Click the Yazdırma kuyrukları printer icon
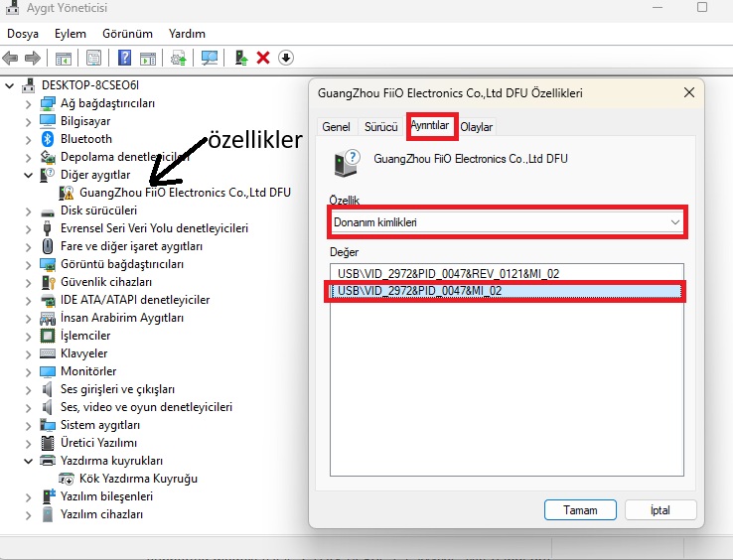Image resolution: width=733 pixels, height=560 pixels. pos(48,461)
